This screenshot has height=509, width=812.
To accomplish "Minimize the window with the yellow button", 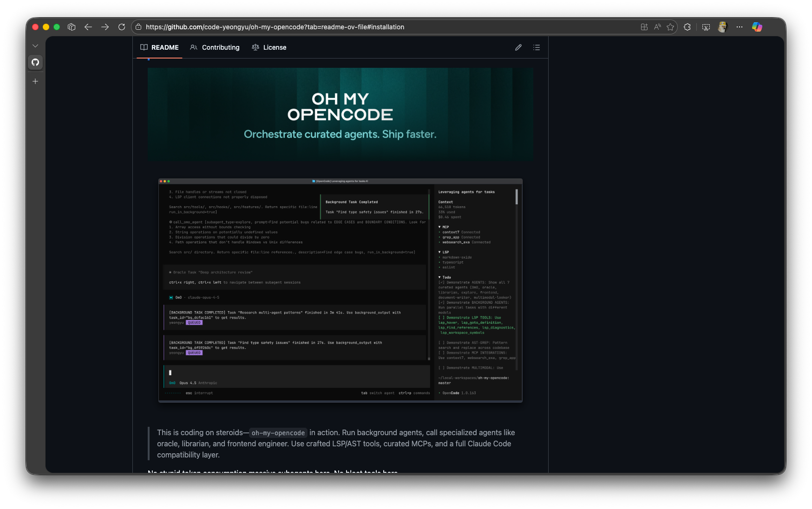I will pyautogui.click(x=46, y=27).
